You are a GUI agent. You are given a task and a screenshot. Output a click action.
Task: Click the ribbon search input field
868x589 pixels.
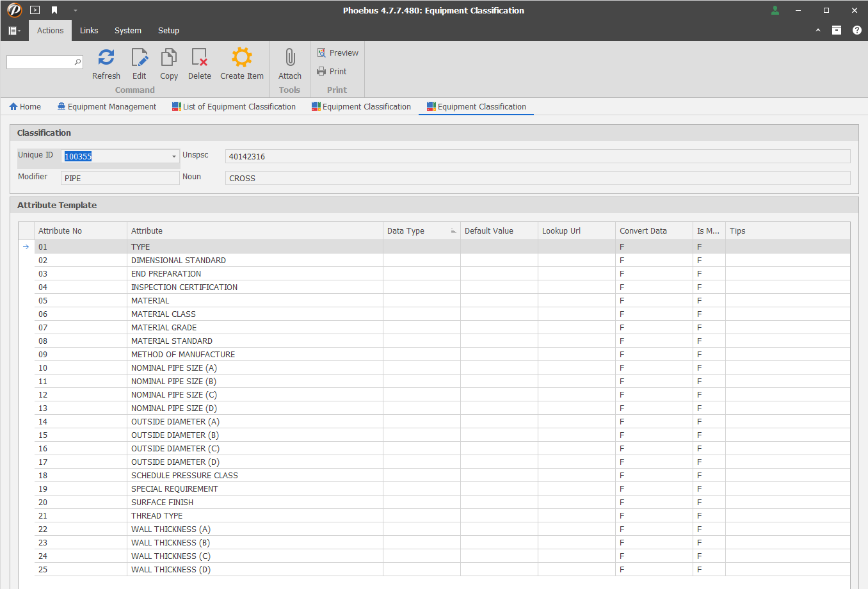click(40, 62)
